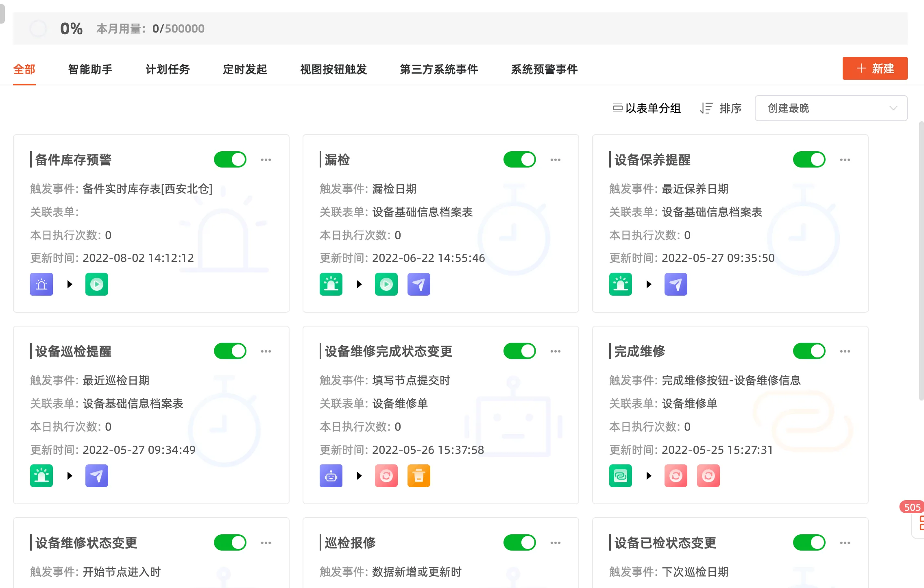Click the purple alarm icon in 备件库存预警 card
924x588 pixels.
coord(41,284)
